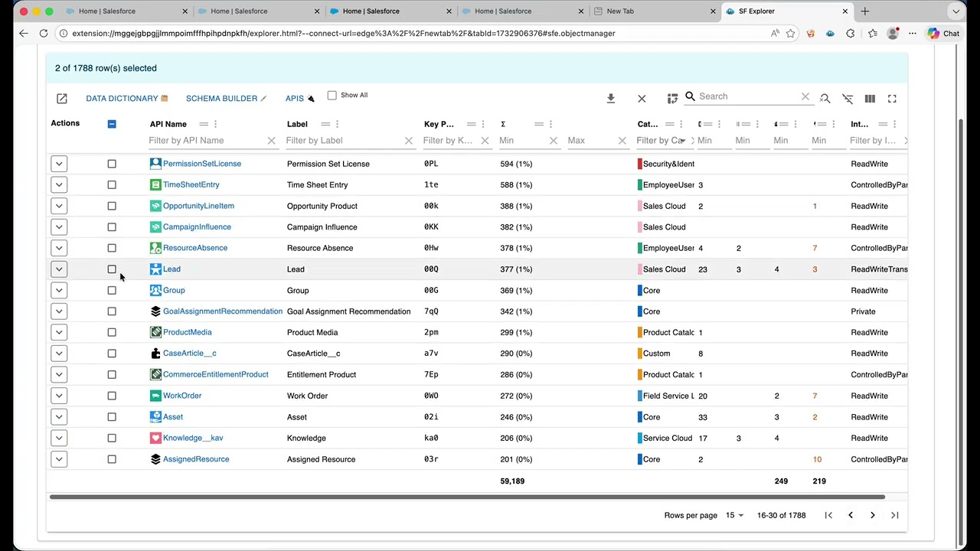The image size is (980, 551).
Task: Click the Group object icon
Action: [x=155, y=290]
